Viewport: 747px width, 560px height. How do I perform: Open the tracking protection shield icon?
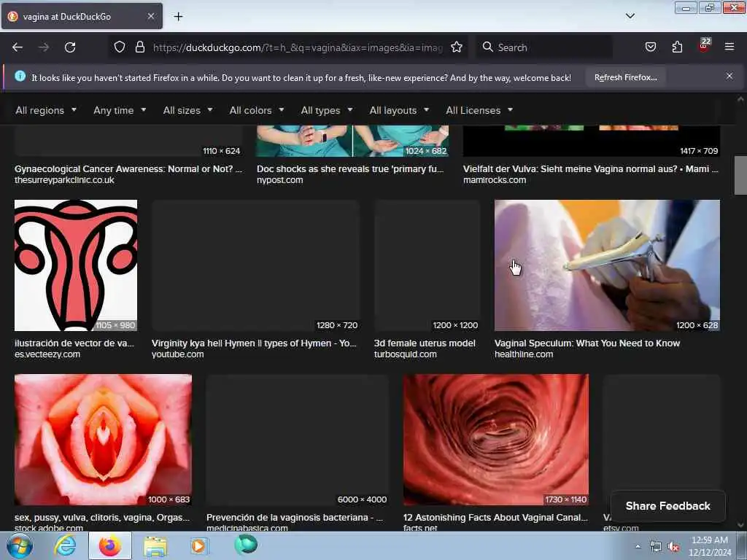[120, 47]
